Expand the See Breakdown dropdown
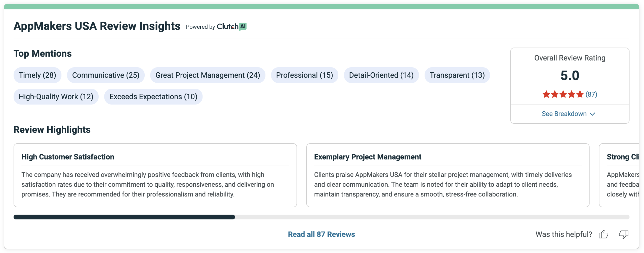 (x=569, y=114)
